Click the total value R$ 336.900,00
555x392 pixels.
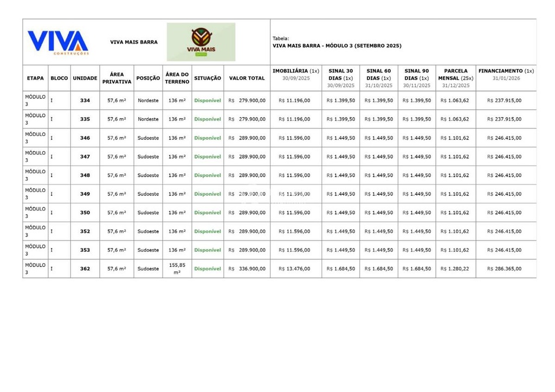pyautogui.click(x=247, y=269)
